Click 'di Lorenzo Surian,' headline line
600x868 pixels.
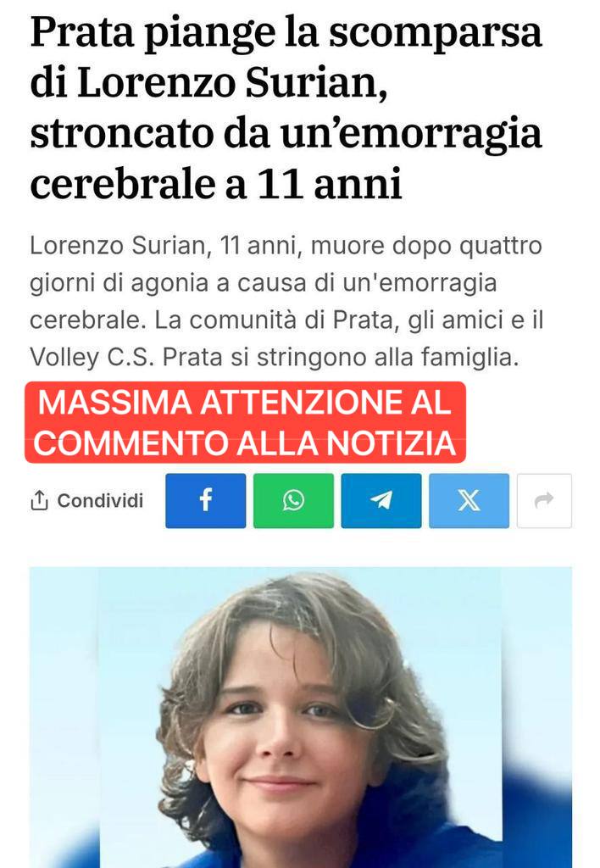(208, 83)
